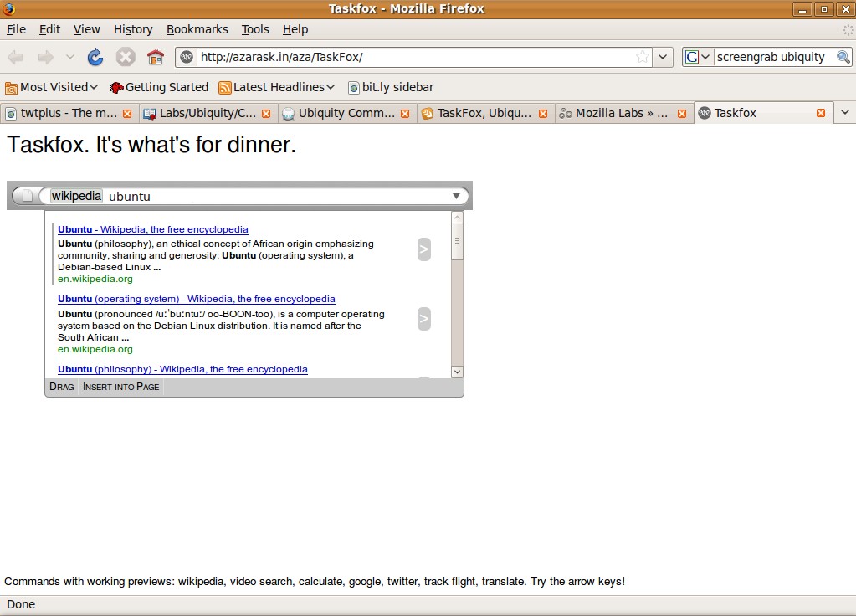Expand the Latest Headlines feed
Viewport: 856px width, 616px height.
click(276, 87)
